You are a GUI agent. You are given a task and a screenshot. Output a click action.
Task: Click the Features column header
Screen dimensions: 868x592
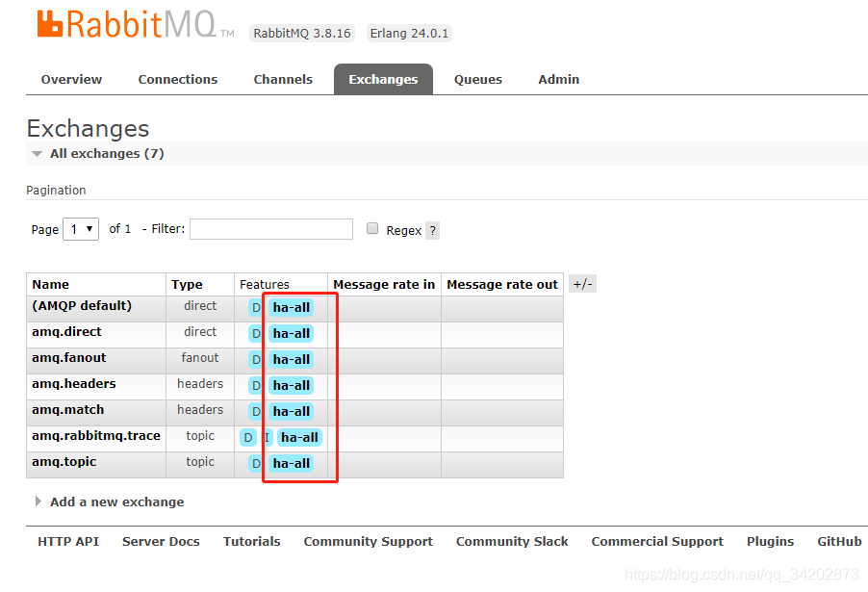click(264, 284)
